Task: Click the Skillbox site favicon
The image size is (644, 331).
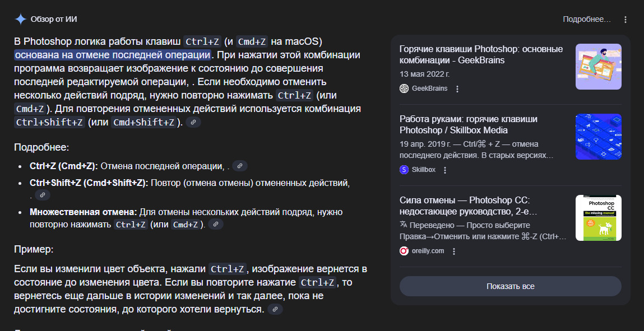Action: click(x=404, y=170)
